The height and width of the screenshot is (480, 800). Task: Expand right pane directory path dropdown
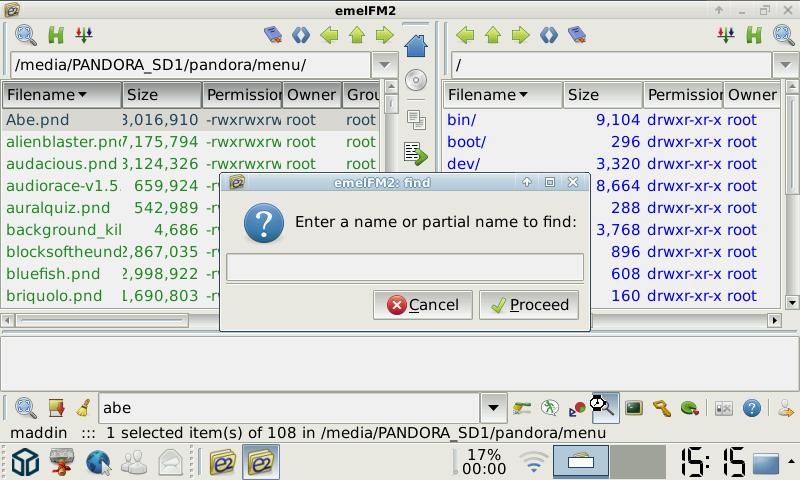pos(785,65)
